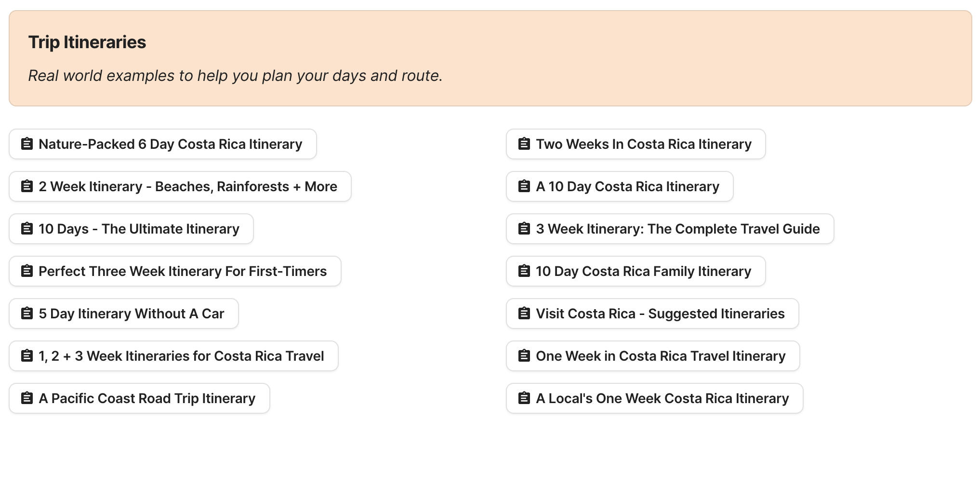The image size is (980, 497).
Task: Click the clipboard icon beside A Pacific Coast Road Trip Itinerary
Action: tap(26, 398)
